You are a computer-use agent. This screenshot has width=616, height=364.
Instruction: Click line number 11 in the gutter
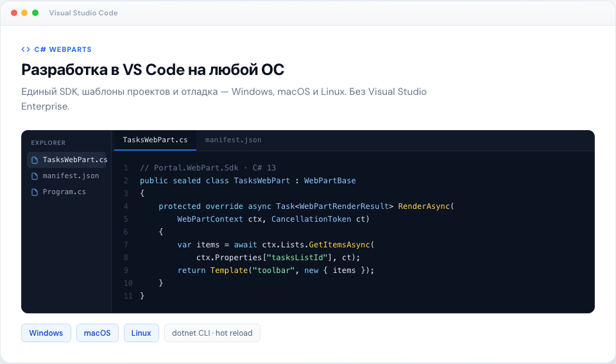tap(128, 296)
